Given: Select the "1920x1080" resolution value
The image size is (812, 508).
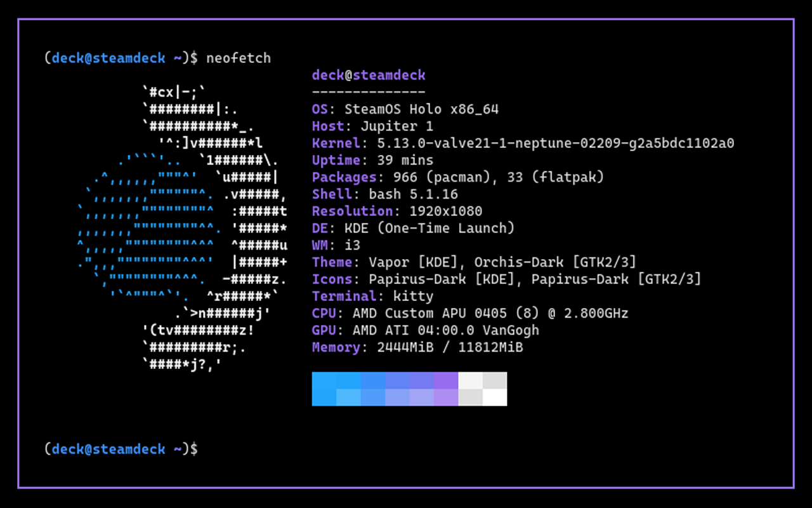Looking at the screenshot, I should tap(446, 211).
